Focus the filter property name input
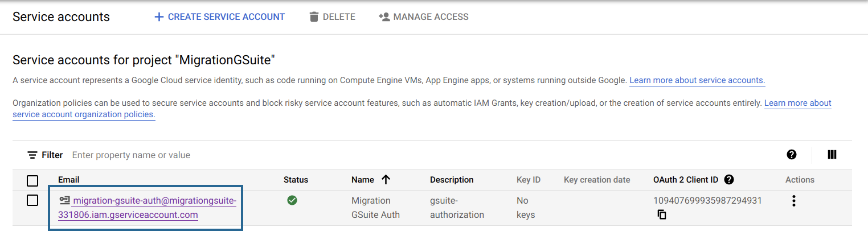 tap(131, 155)
